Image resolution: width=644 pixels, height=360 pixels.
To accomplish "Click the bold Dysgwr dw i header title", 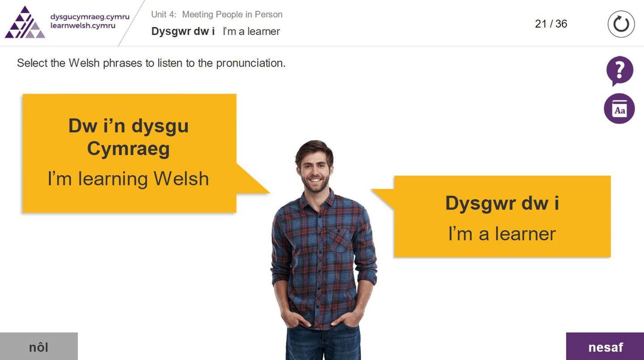I will coord(183,31).
